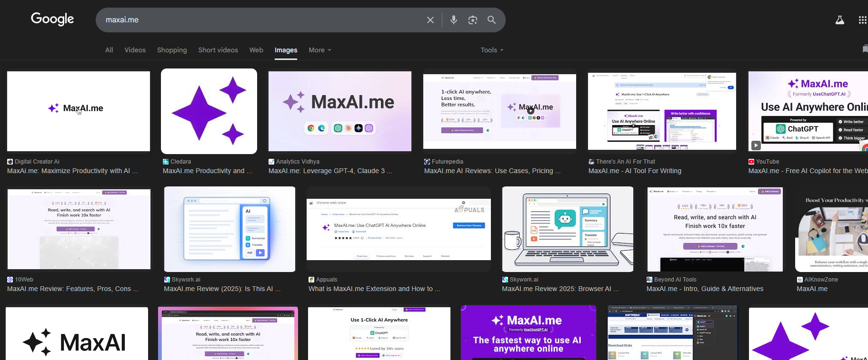The width and height of the screenshot is (868, 360).
Task: Open 'What is MaxAI.me Extension and How to' link
Action: click(374, 289)
